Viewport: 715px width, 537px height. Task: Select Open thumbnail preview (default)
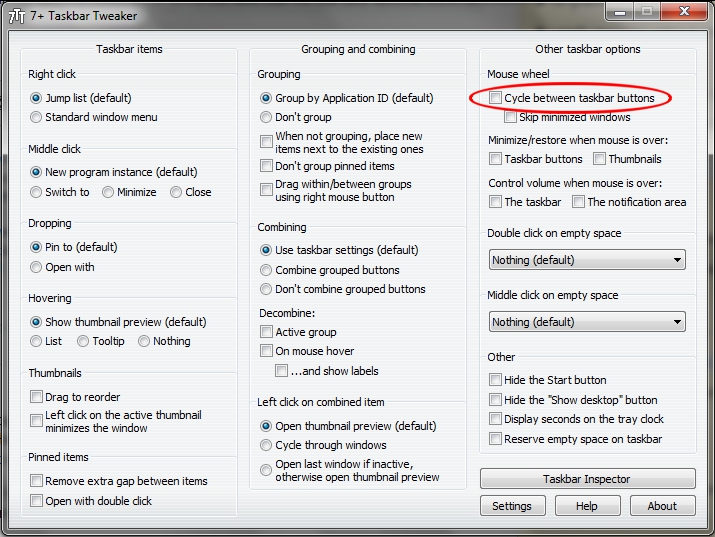(x=266, y=426)
